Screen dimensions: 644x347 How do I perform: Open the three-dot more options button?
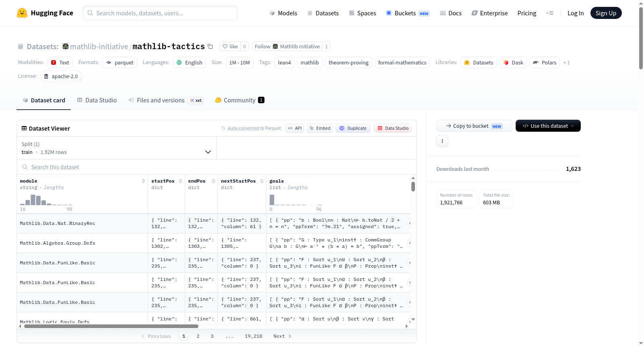pos(442,141)
